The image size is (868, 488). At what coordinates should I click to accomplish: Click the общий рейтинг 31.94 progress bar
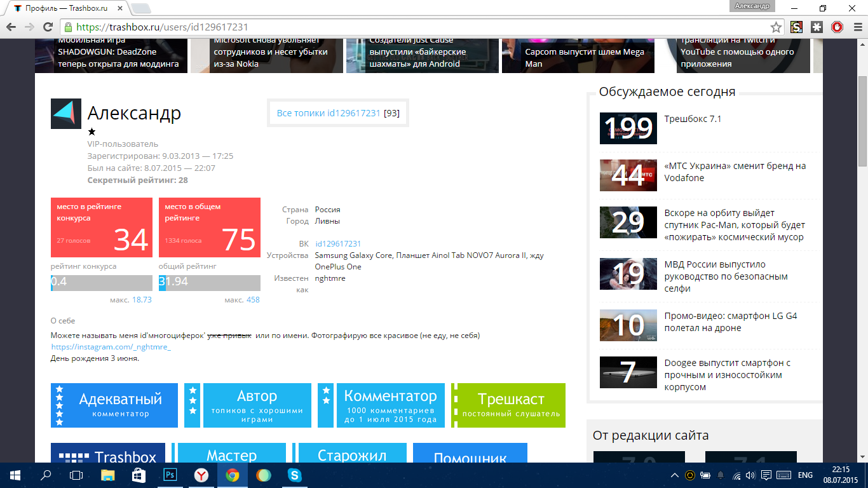coord(210,283)
